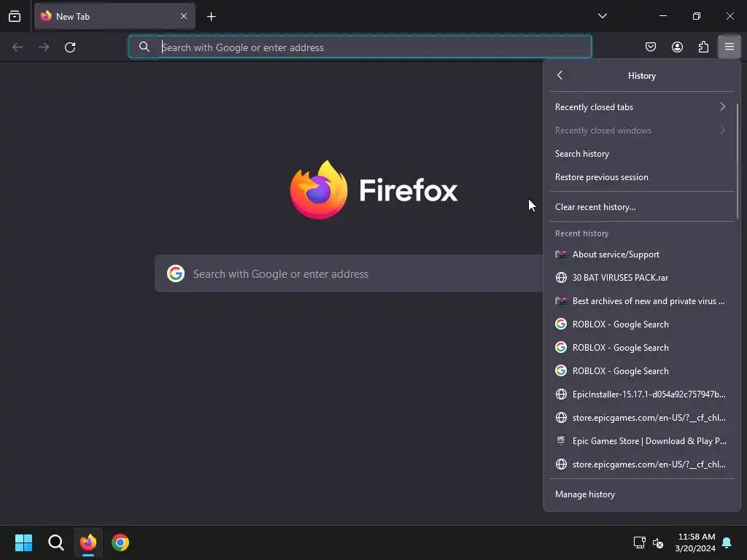Go back one page

(18, 47)
